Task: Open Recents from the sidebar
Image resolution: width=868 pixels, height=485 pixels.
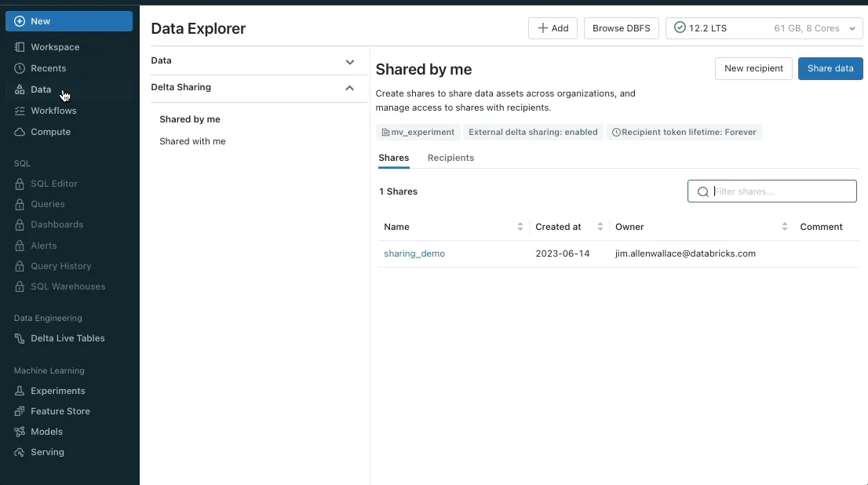Action: click(x=47, y=68)
